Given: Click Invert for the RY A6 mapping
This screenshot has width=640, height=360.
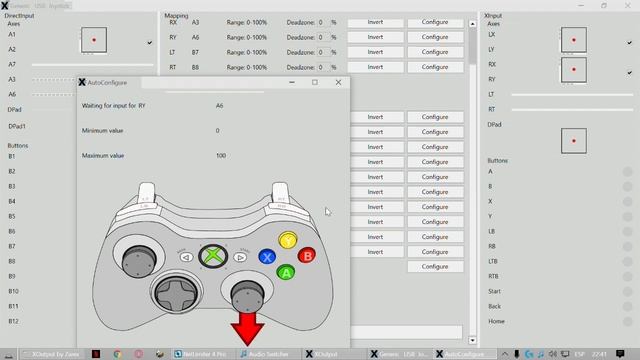Looking at the screenshot, I should coord(375,37).
